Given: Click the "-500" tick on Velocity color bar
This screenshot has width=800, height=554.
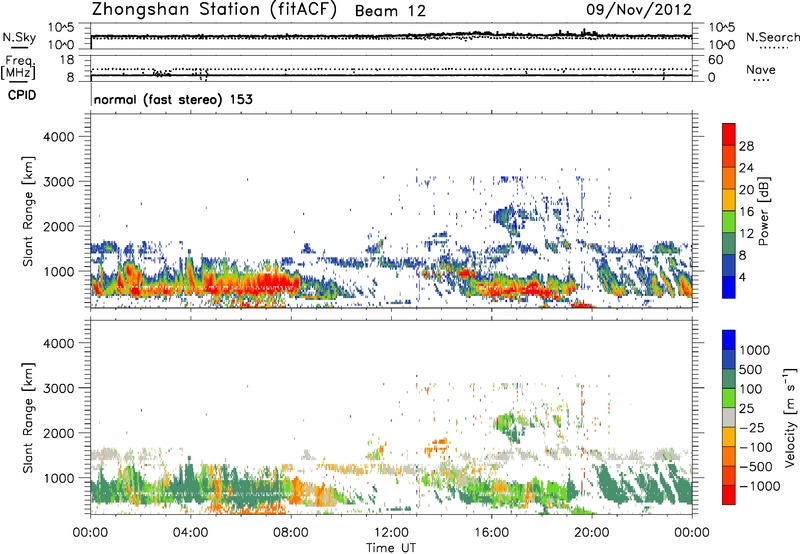Looking at the screenshot, I should (756, 466).
